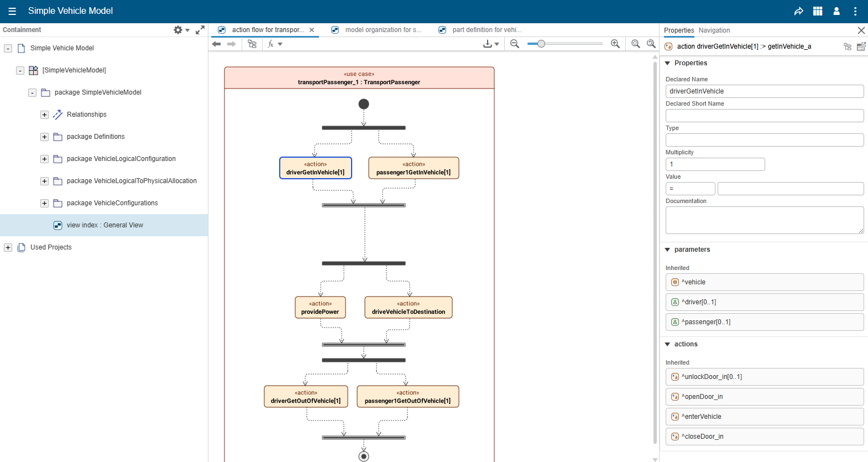Click the diagram back arrow icon
Viewport: 868px width, 462px height.
coord(217,44)
